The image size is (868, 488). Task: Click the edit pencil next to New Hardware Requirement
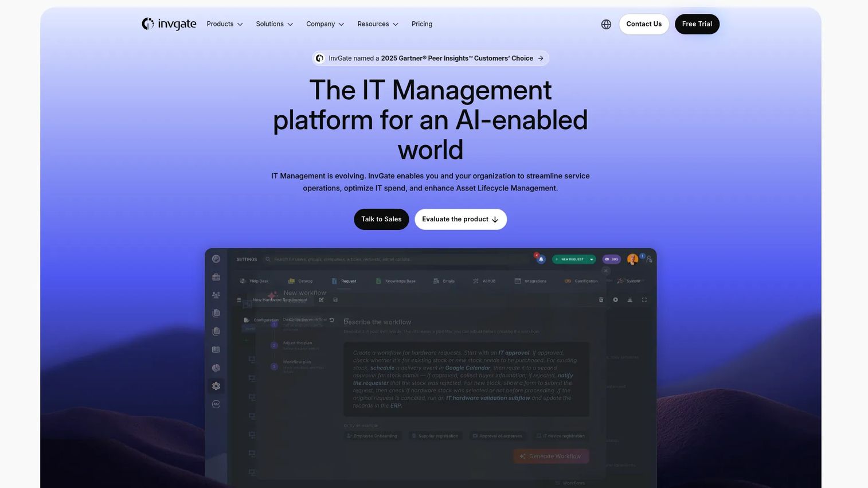click(321, 300)
